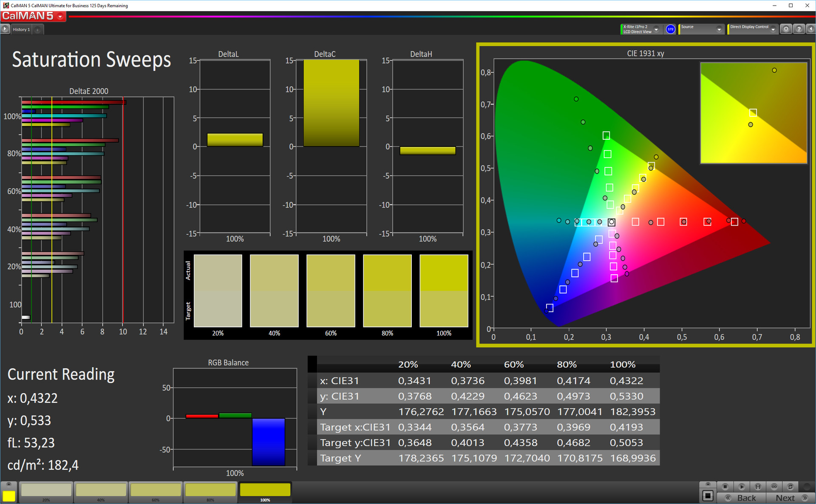This screenshot has height=504, width=816.
Task: Select the 80% yellow saturation swatch in bottom strip
Action: tap(210, 492)
